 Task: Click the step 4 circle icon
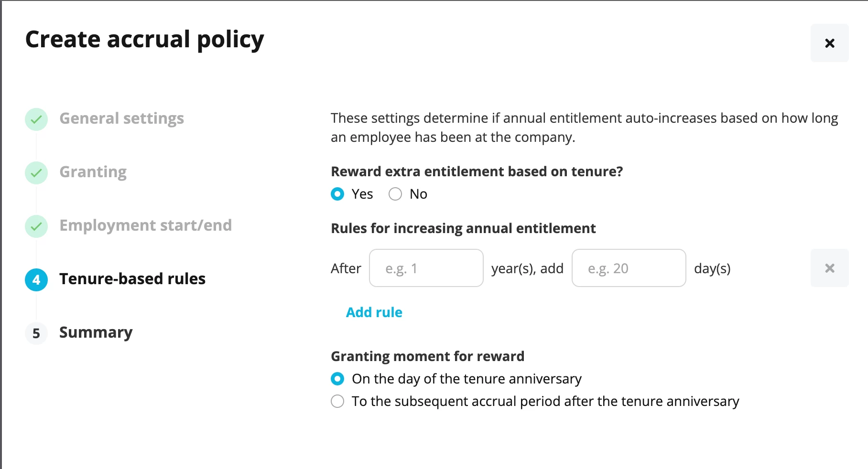(x=36, y=280)
